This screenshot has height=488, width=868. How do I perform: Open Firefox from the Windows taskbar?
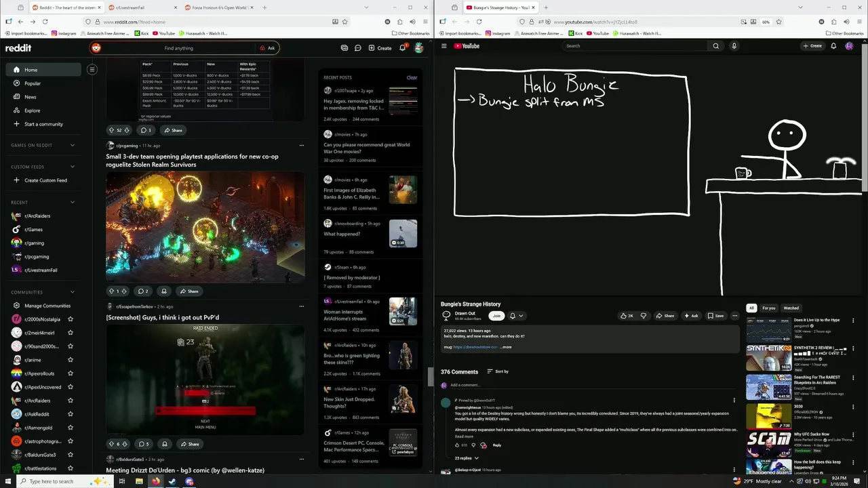pyautogui.click(x=156, y=481)
